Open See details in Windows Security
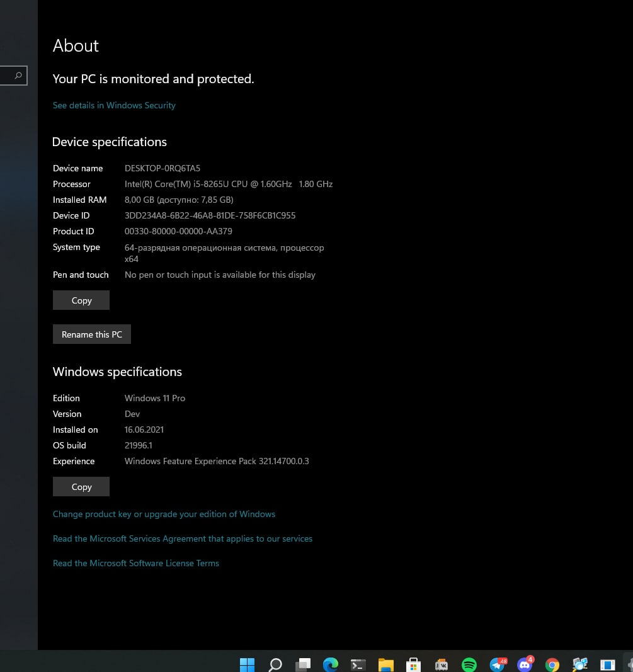The height and width of the screenshot is (672, 633). click(114, 105)
